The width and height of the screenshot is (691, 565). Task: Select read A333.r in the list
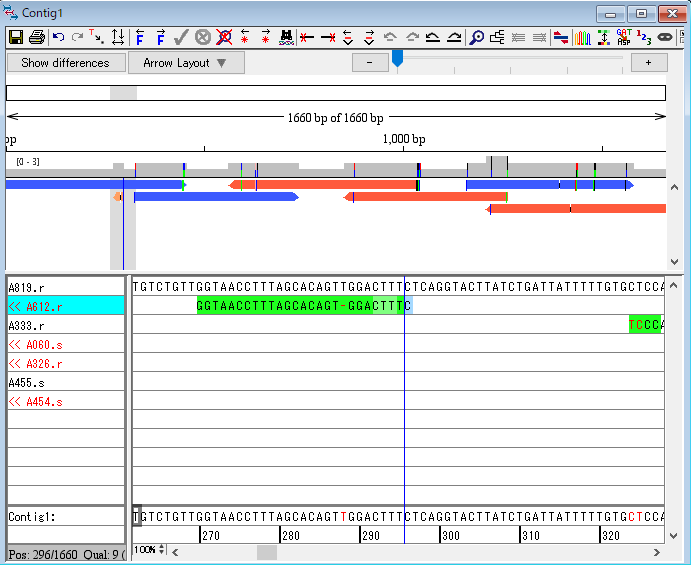click(x=66, y=325)
